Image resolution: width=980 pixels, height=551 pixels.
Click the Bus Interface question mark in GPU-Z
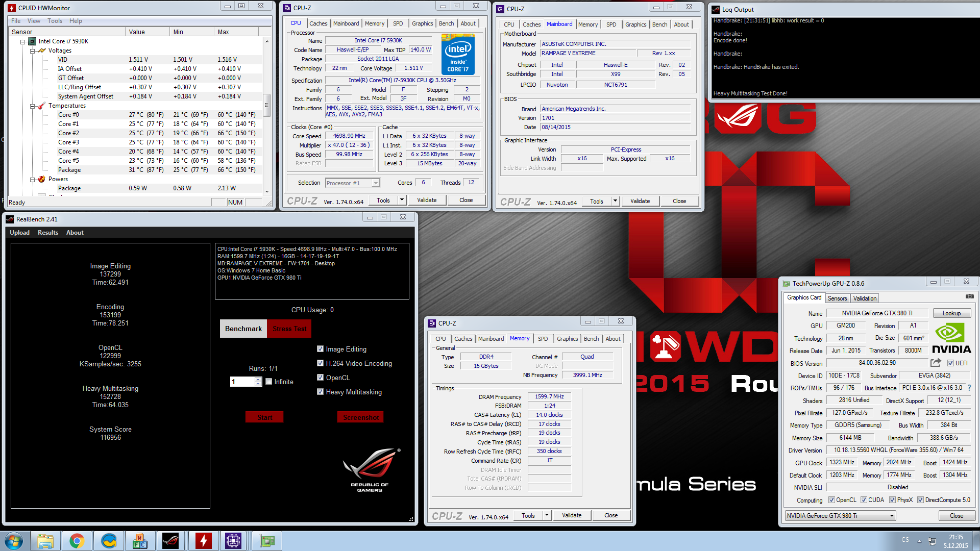point(969,388)
